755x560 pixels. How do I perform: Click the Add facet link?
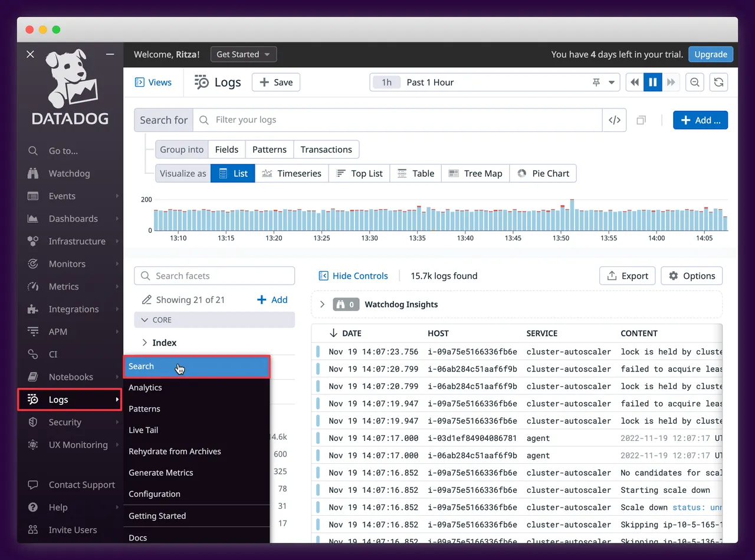click(x=273, y=300)
